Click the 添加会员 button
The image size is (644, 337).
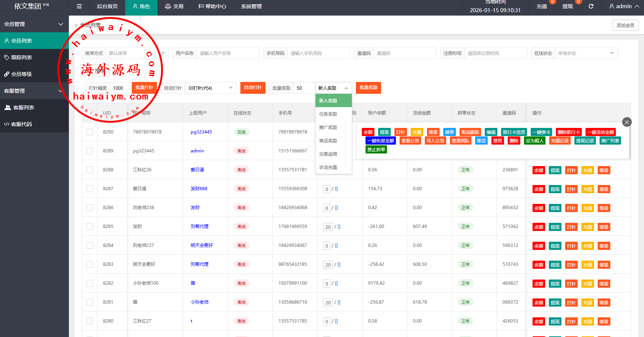tap(625, 25)
